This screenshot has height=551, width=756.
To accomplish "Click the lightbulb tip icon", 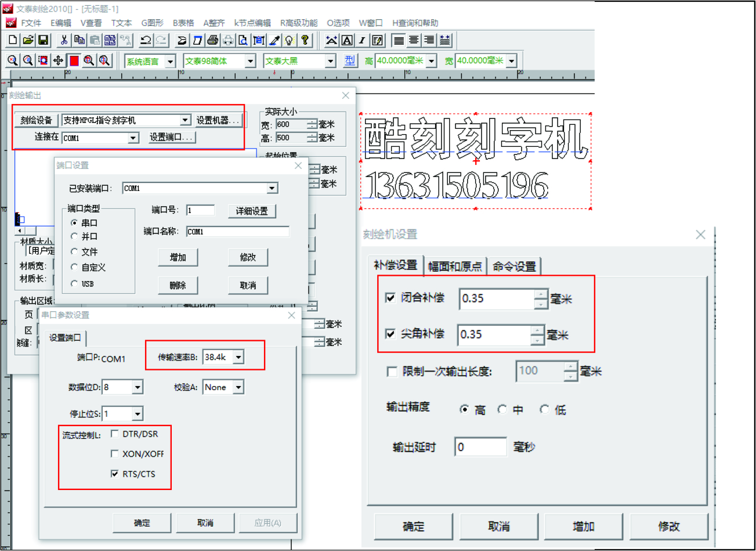I will [x=290, y=40].
